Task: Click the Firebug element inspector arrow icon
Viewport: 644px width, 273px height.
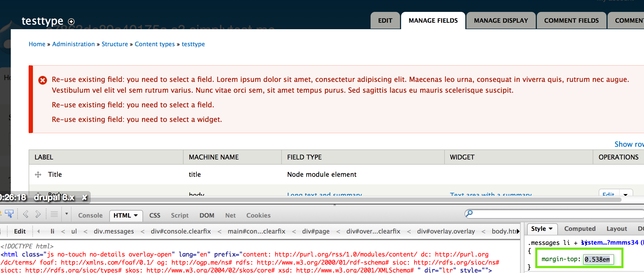Action: click(9, 214)
